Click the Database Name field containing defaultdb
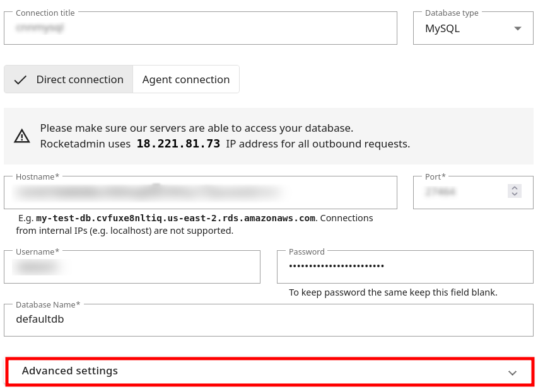Viewport: 538px width, 392px height. pos(268,320)
